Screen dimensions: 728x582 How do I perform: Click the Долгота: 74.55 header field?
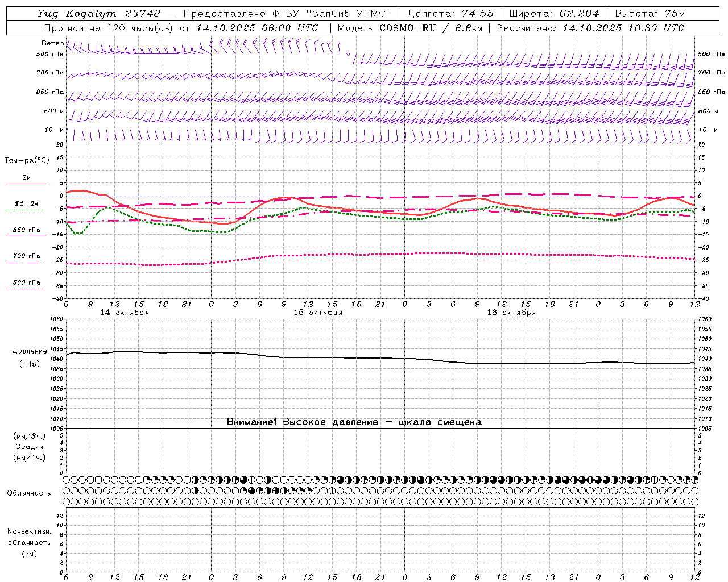pyautogui.click(x=450, y=14)
